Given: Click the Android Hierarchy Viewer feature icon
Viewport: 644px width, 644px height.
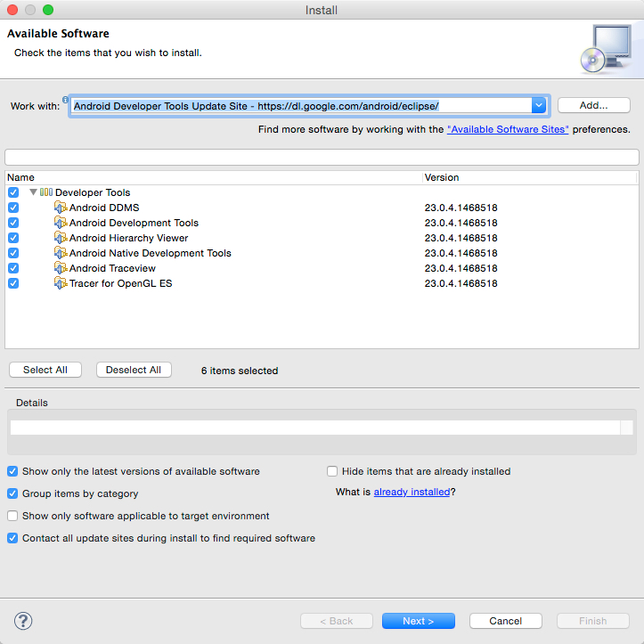Looking at the screenshot, I should [x=61, y=238].
